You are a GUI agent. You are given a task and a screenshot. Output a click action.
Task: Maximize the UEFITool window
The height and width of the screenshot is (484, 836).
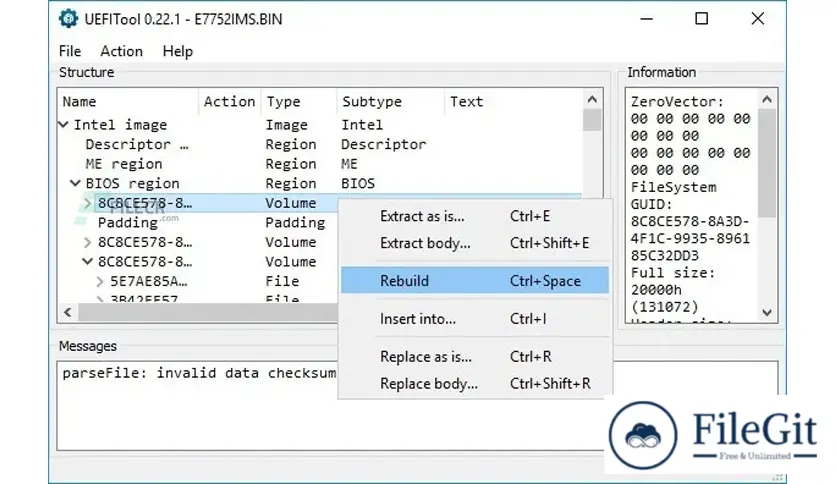(702, 19)
